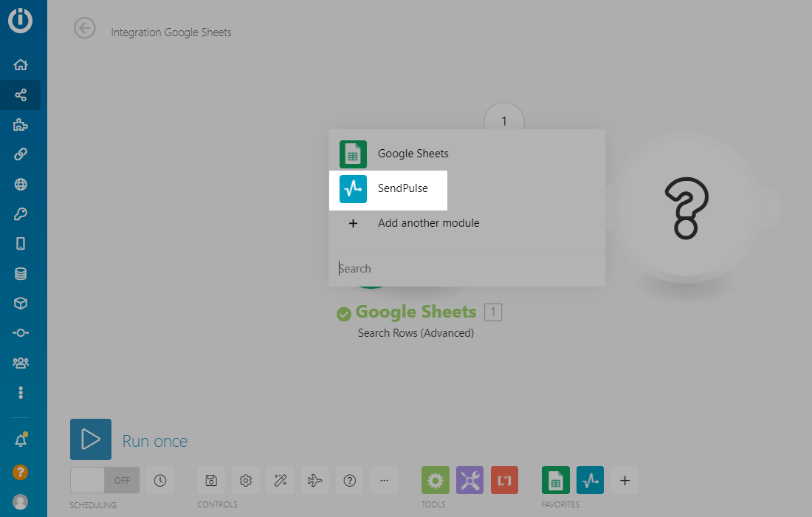
Task: Open scenario settings gear icon
Action: coord(246,480)
